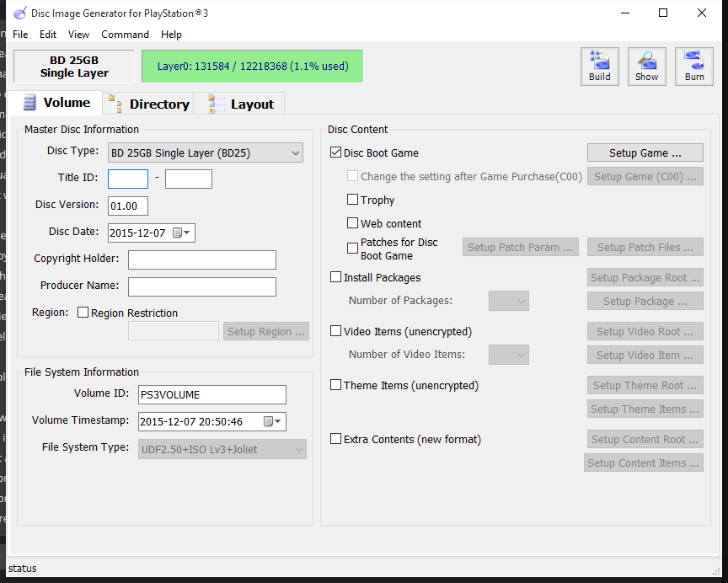Enable the Web content checkbox
Viewport: 728px width, 583px height.
pyautogui.click(x=353, y=223)
